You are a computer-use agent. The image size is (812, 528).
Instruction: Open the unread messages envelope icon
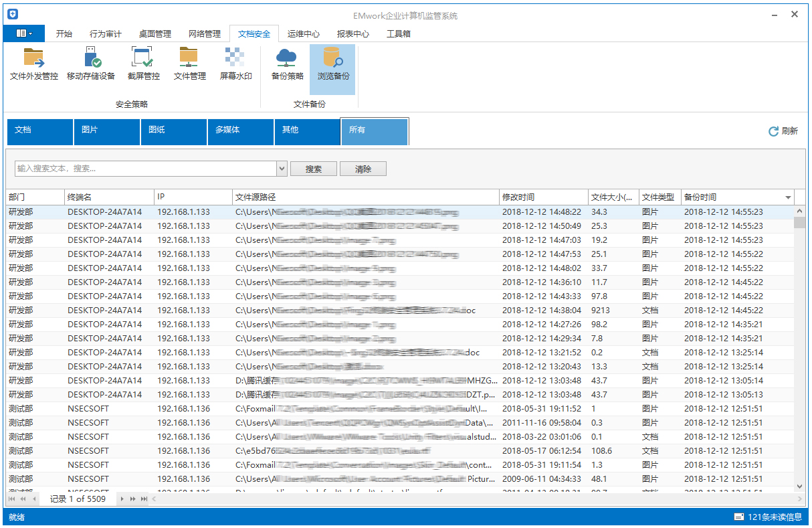point(739,517)
